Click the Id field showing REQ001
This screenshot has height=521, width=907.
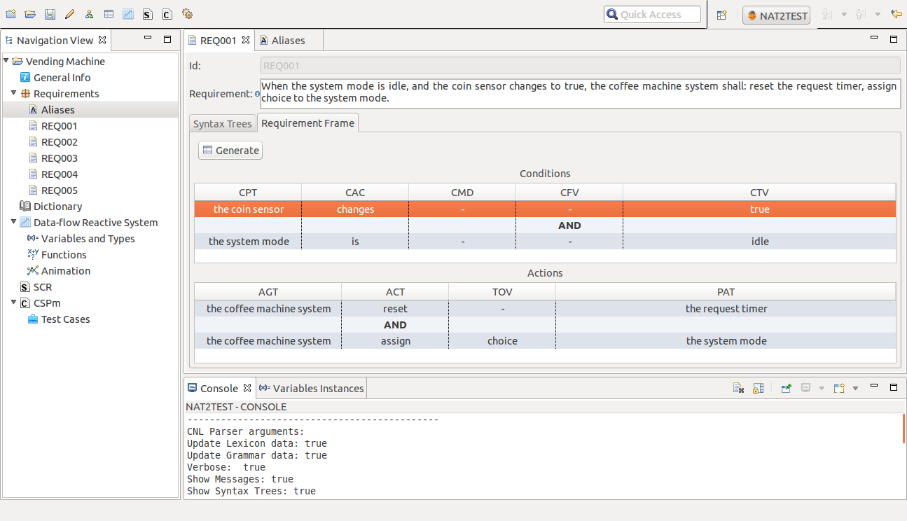tap(580, 66)
